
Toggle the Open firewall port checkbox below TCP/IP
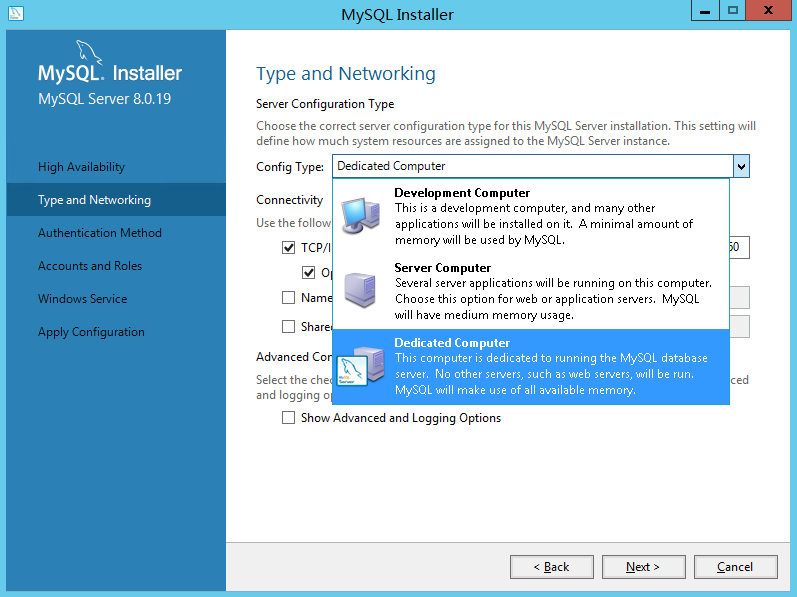point(309,272)
